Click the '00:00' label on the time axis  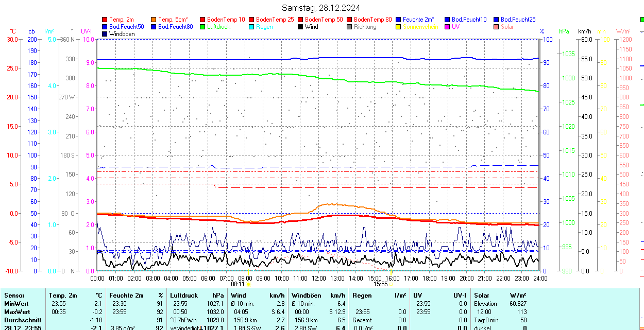[97, 278]
